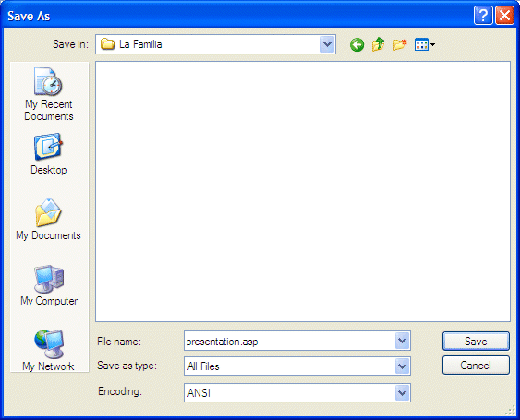Select My Computer in places bar
The image size is (520, 420).
coord(49,285)
